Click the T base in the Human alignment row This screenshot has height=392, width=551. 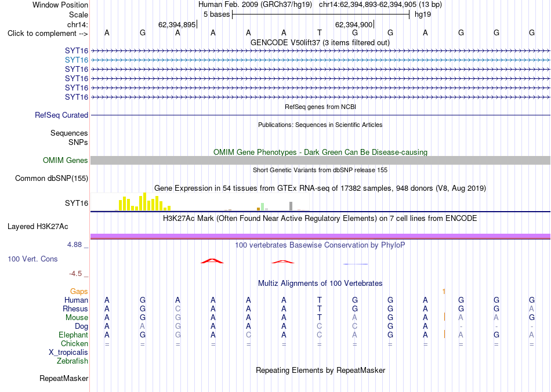(x=320, y=300)
